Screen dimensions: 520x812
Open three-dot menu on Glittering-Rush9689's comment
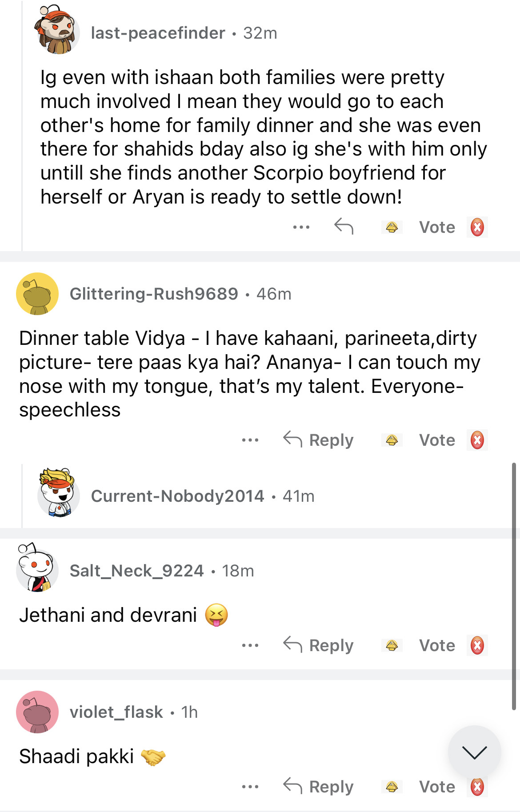250,440
